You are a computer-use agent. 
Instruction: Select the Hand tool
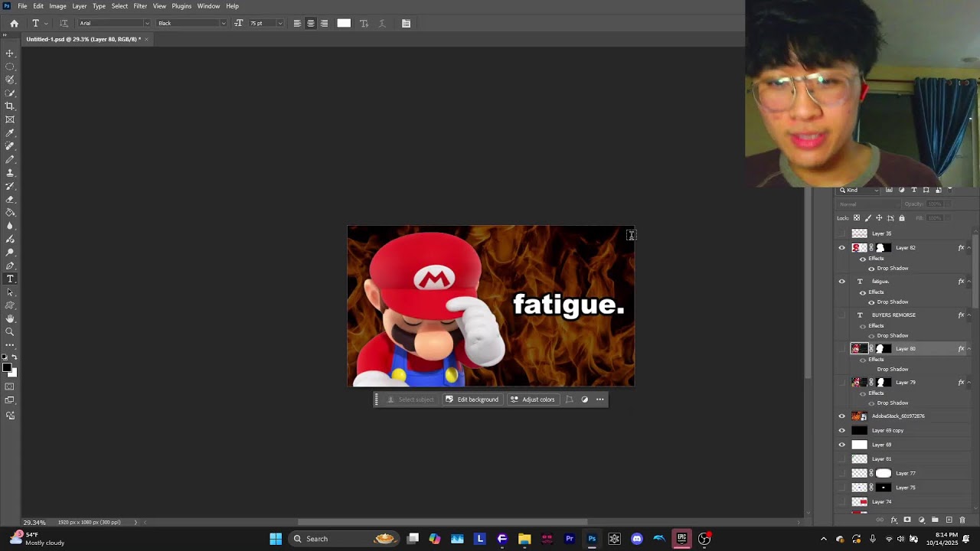coord(10,318)
